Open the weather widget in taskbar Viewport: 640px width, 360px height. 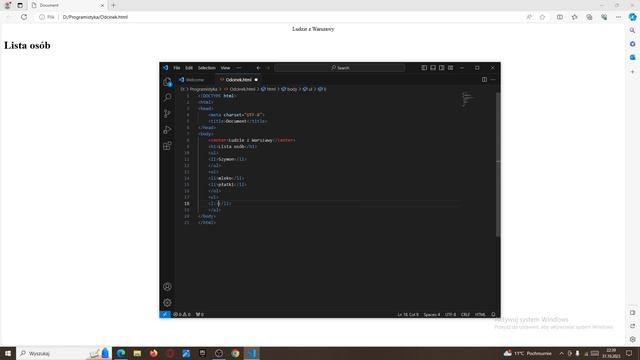tap(527, 353)
